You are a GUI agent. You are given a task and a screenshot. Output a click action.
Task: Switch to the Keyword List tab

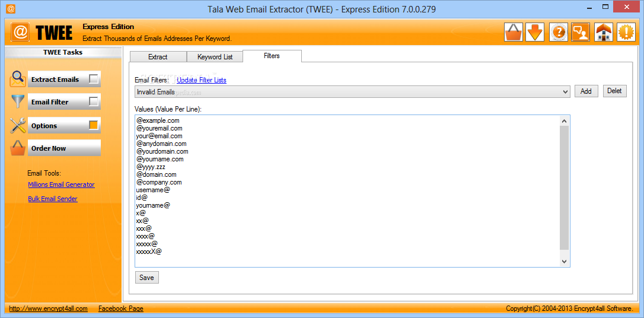point(215,57)
